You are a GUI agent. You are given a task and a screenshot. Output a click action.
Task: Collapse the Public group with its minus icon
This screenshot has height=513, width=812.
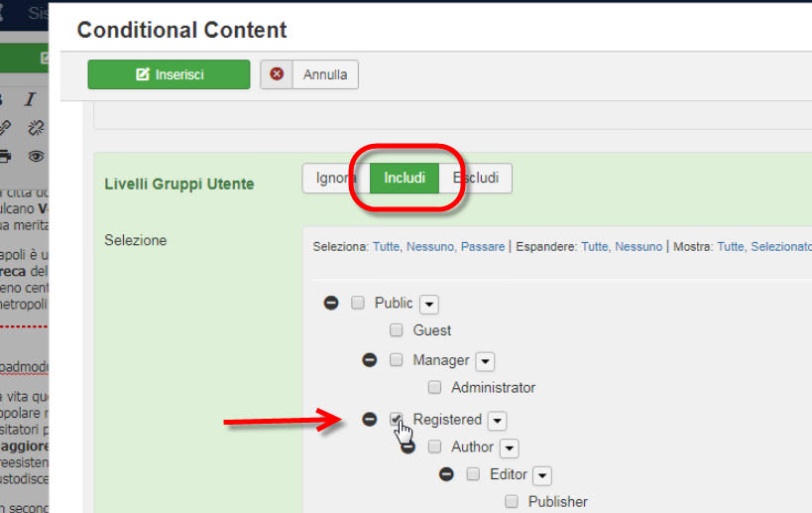(x=331, y=303)
